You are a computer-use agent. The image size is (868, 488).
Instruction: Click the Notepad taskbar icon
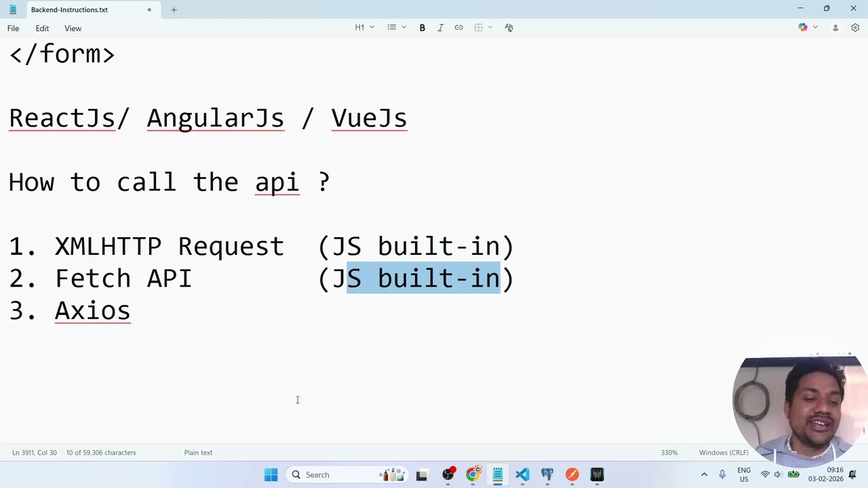pyautogui.click(x=498, y=474)
